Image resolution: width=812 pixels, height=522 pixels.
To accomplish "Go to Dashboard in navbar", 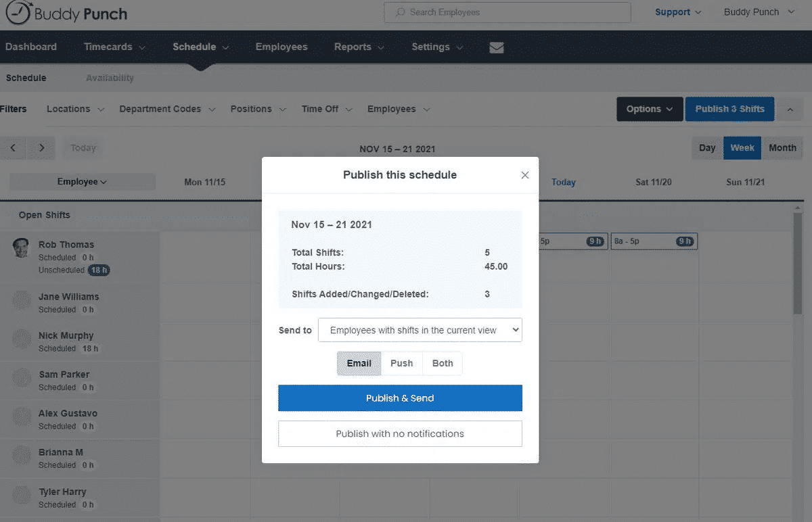I will tap(31, 47).
